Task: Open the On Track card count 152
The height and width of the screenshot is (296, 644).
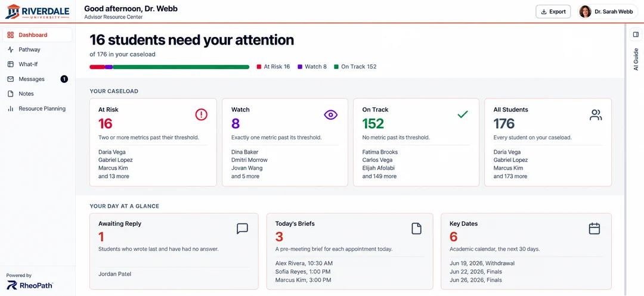Action: 373,123
